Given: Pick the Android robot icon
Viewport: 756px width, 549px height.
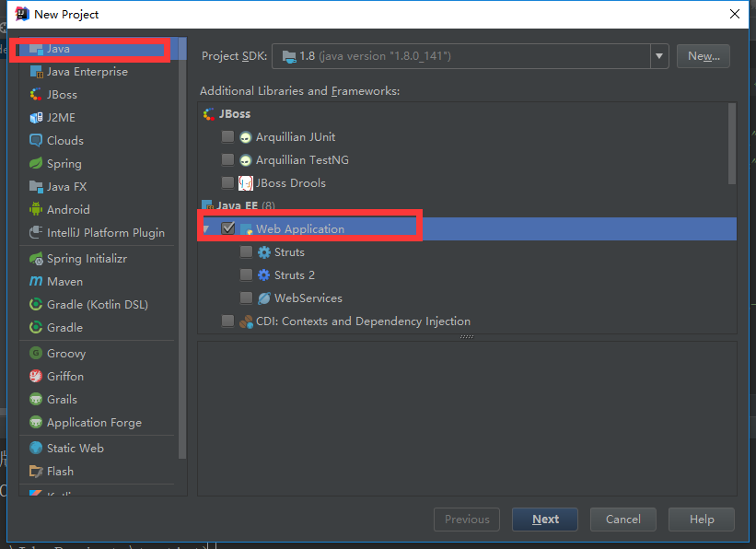Looking at the screenshot, I should click(x=36, y=209).
